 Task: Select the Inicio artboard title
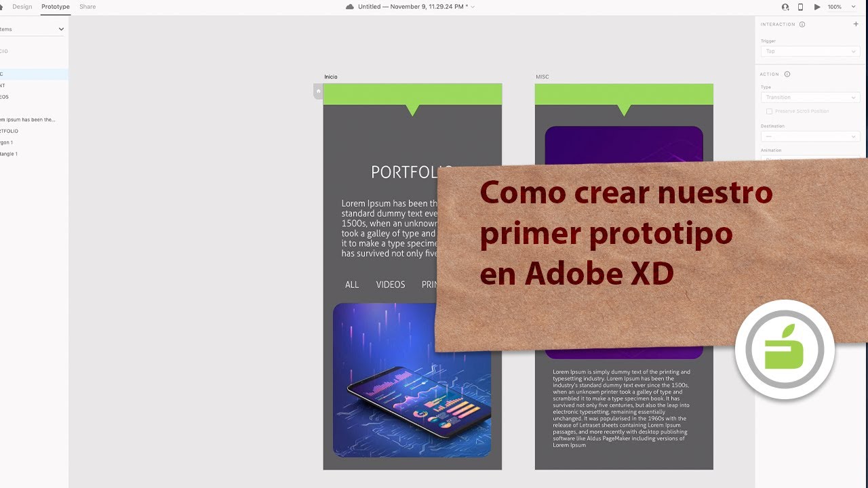[x=331, y=77]
